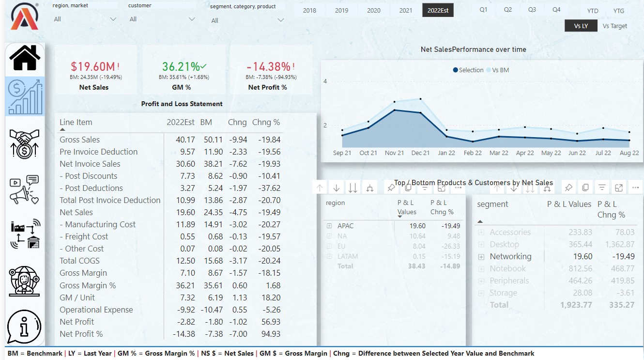Open the info speech bubble icon
Screen dimensions: 644x360
pyautogui.click(x=25, y=327)
